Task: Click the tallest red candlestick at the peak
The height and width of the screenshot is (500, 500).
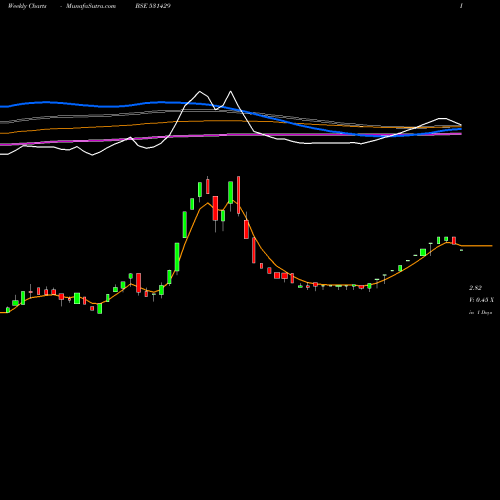Action: click(x=238, y=195)
